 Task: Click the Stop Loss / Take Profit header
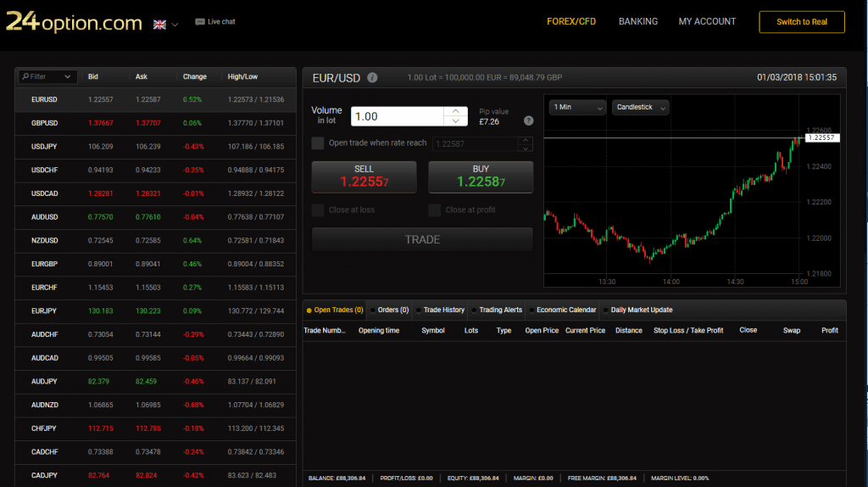688,331
